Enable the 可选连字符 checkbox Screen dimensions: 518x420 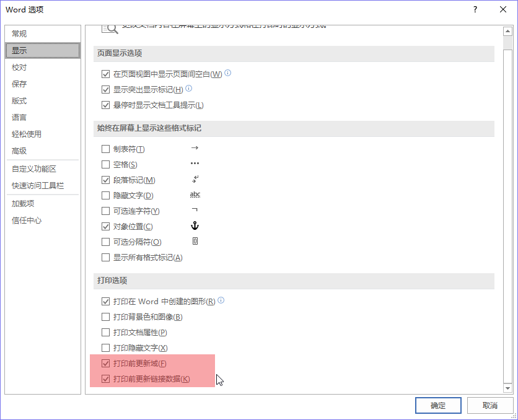[x=105, y=211]
